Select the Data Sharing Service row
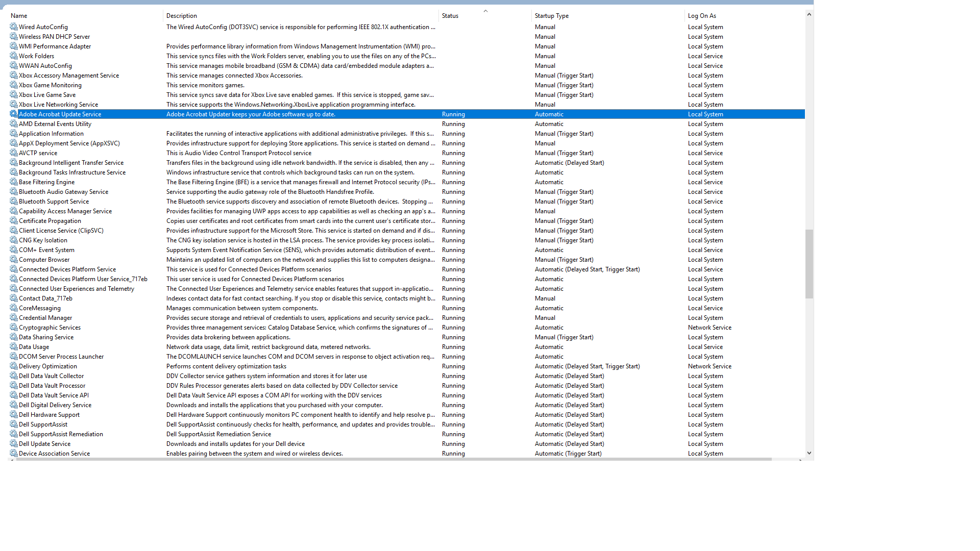Viewport: 980px width, 551px height. coord(406,337)
